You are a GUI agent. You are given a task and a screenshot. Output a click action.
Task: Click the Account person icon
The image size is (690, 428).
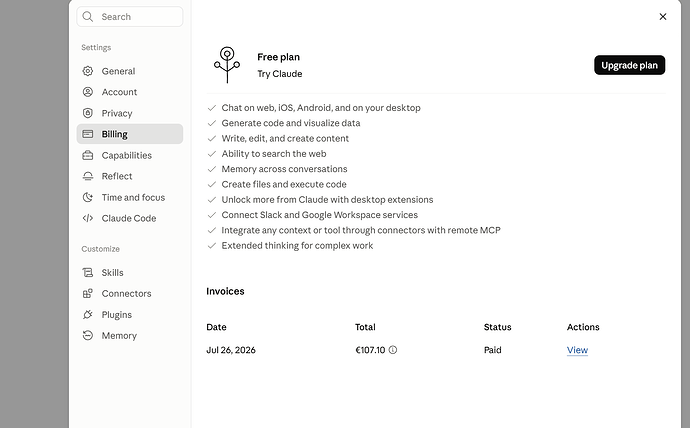point(88,92)
